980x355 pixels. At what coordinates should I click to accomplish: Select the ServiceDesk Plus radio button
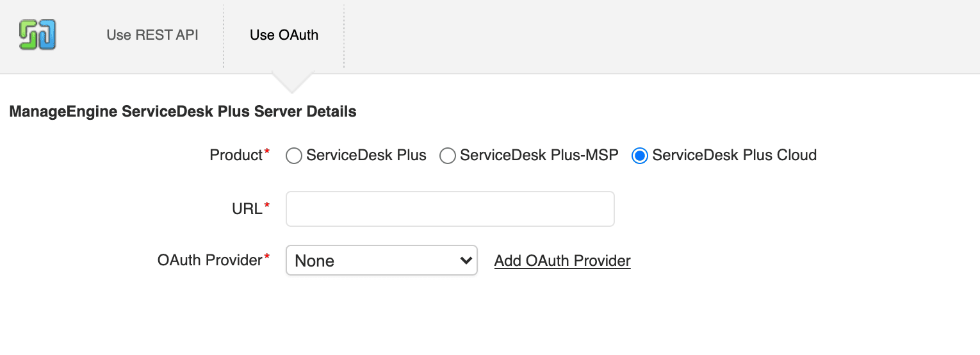294,156
